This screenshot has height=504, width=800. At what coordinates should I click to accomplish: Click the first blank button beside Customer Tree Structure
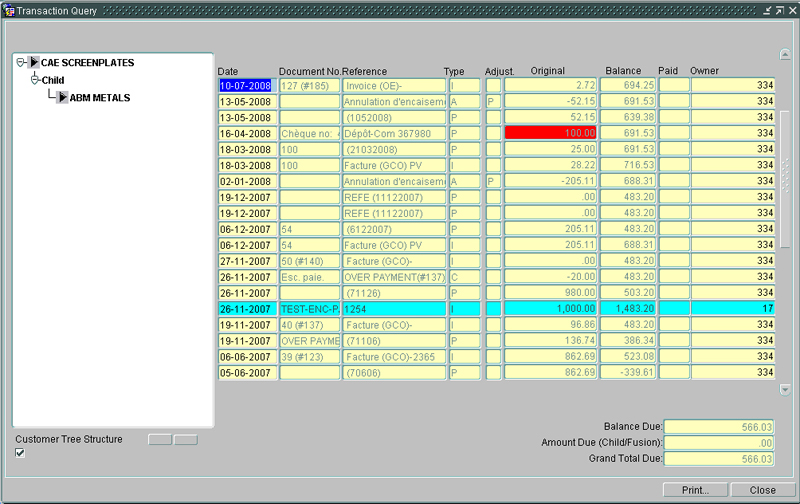(160, 440)
